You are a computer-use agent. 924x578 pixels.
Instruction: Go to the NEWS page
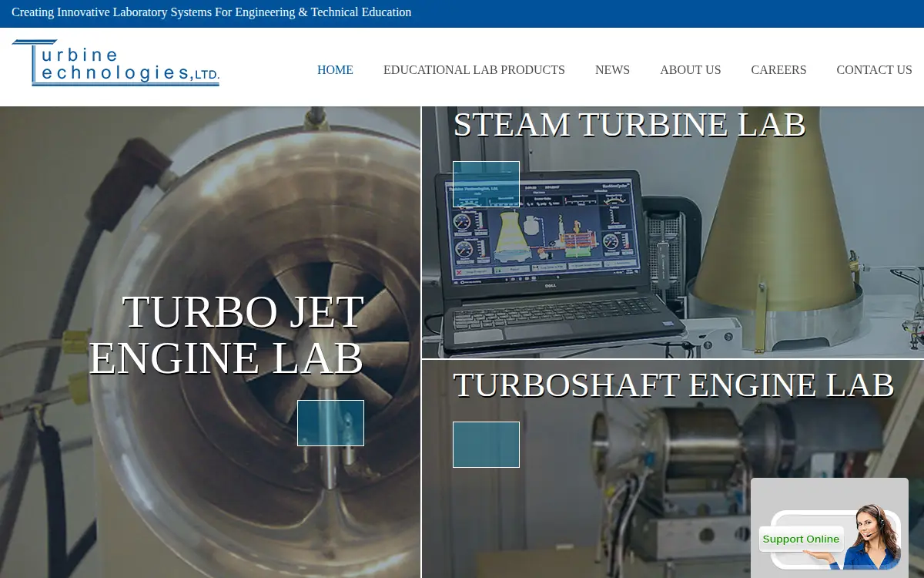point(612,70)
